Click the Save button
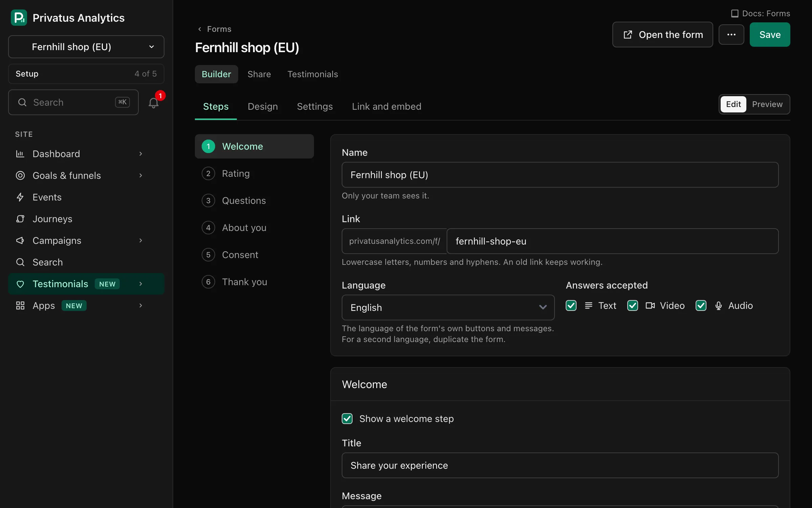 click(x=770, y=35)
